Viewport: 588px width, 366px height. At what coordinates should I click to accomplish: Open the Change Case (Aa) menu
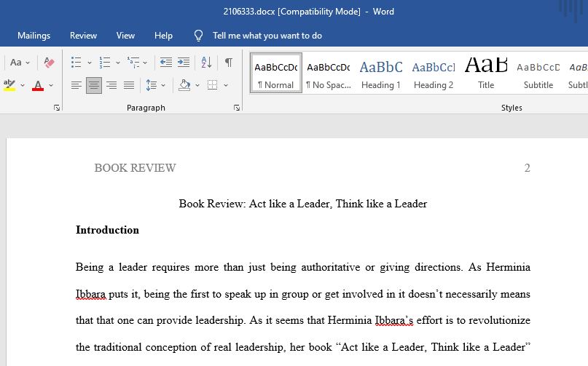pyautogui.click(x=20, y=62)
